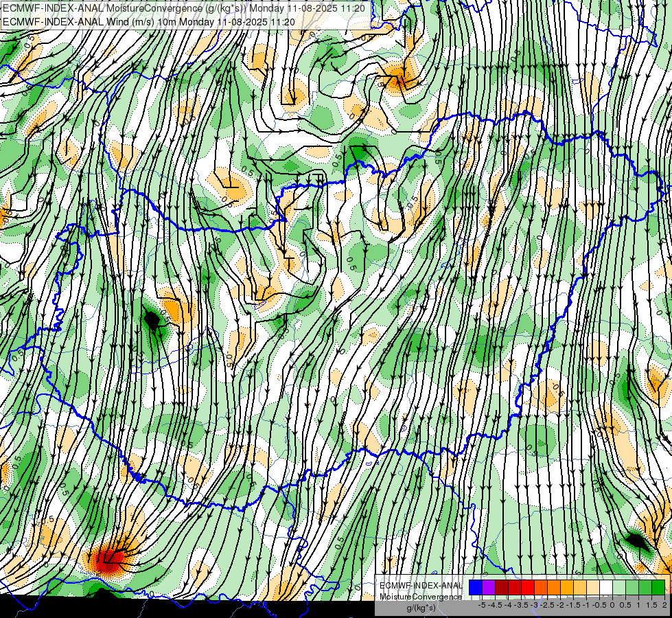This screenshot has width=672, height=618.
Task: Click the '-3.5' value on the legend scale
Action: [x=521, y=605]
